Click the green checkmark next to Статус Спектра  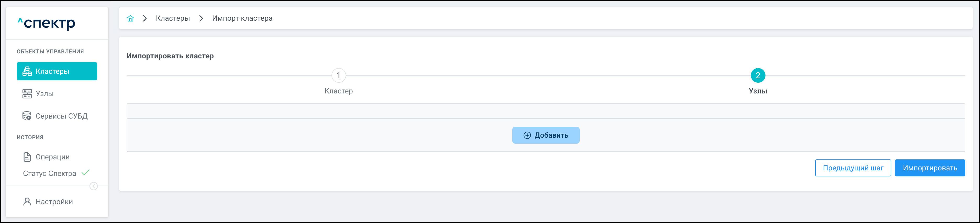pyautogui.click(x=86, y=172)
